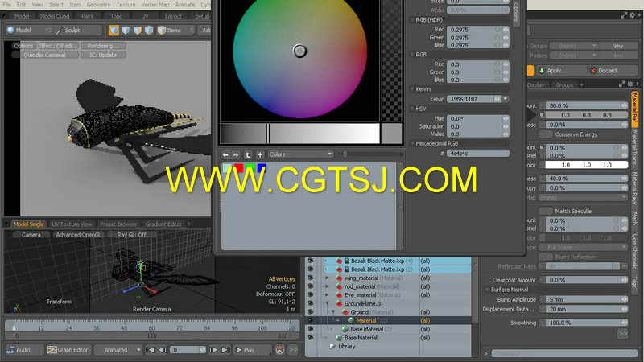This screenshot has height=362, width=644.
Task: Open the Animated dropdown in the timeline bar
Action: pos(118,350)
